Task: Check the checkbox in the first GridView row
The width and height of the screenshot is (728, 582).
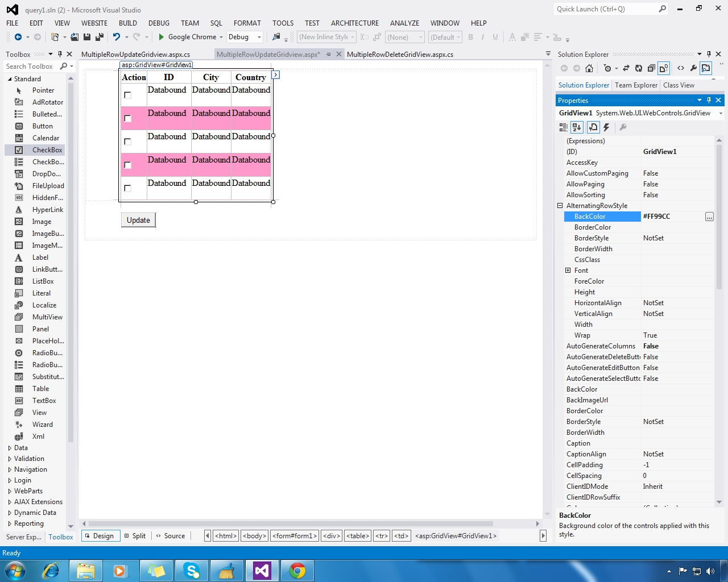Action: pos(128,95)
